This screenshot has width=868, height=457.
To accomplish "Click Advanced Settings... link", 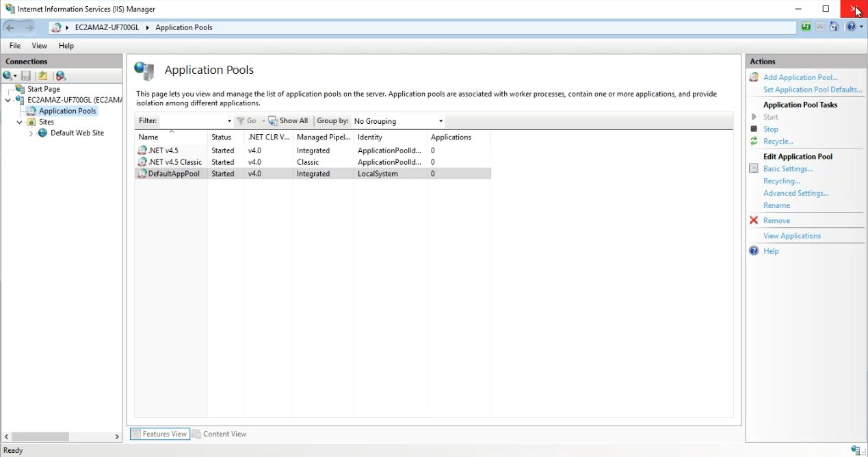I will pos(796,193).
